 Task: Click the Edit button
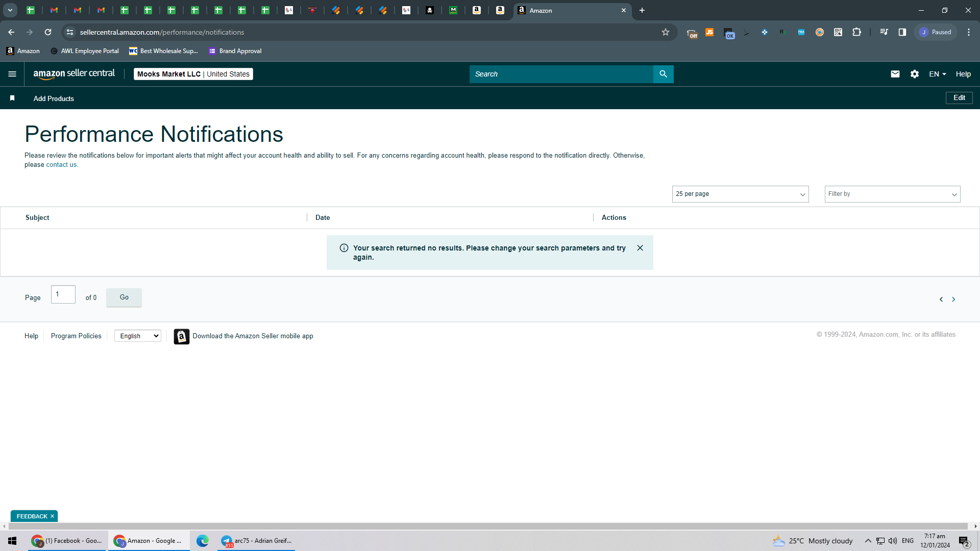coord(959,98)
